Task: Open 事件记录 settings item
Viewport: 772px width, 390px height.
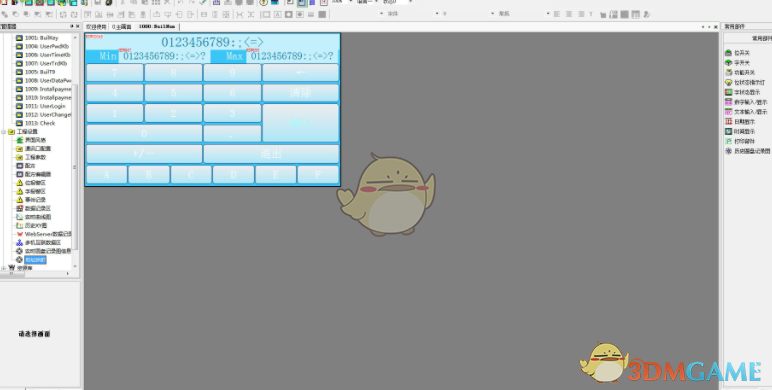Action: click(32, 199)
